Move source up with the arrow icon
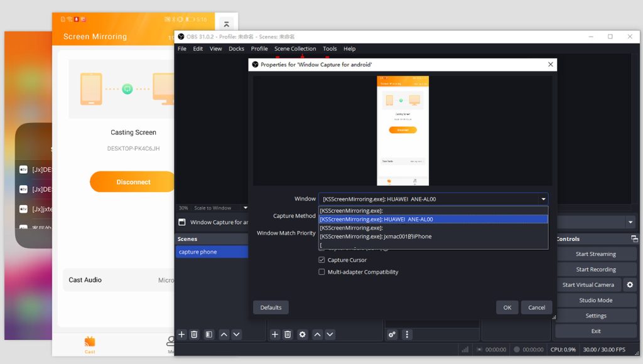Image resolution: width=643 pixels, height=364 pixels. pyautogui.click(x=317, y=335)
